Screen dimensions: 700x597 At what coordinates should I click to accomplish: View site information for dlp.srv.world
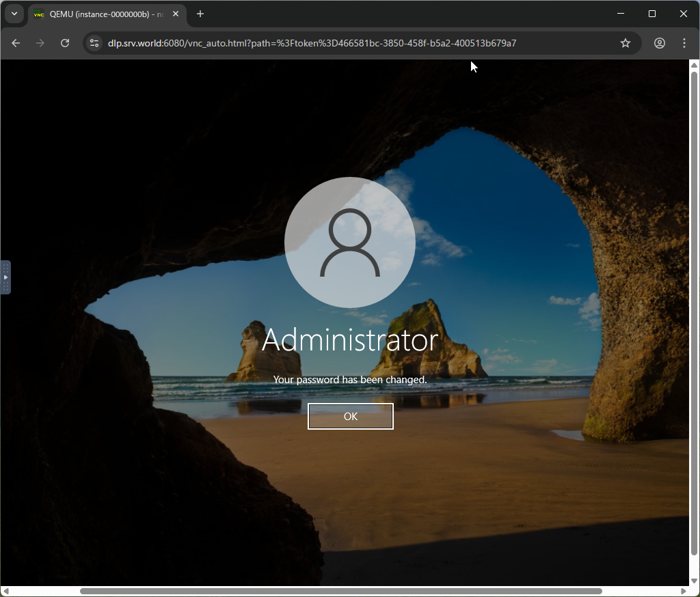pos(94,43)
